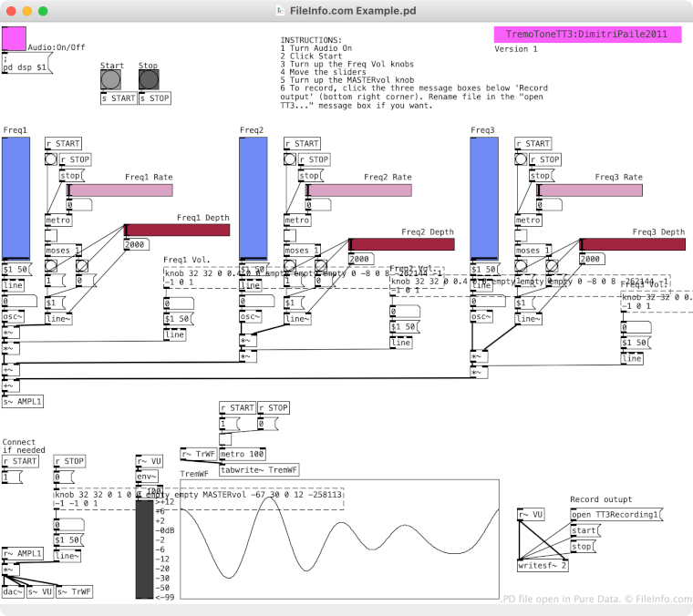Click the INSTRUCTIONS comment heading
This screenshot has height=616, width=693.
tap(311, 40)
